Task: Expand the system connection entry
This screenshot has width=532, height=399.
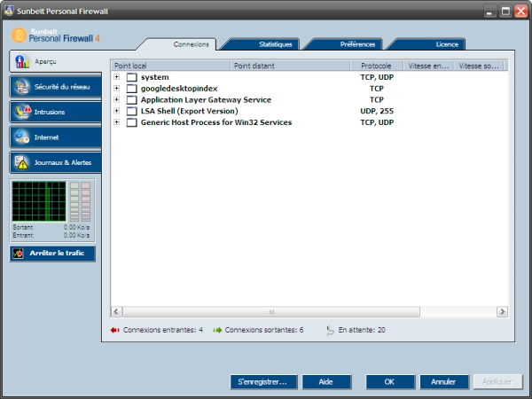Action: [x=117, y=78]
